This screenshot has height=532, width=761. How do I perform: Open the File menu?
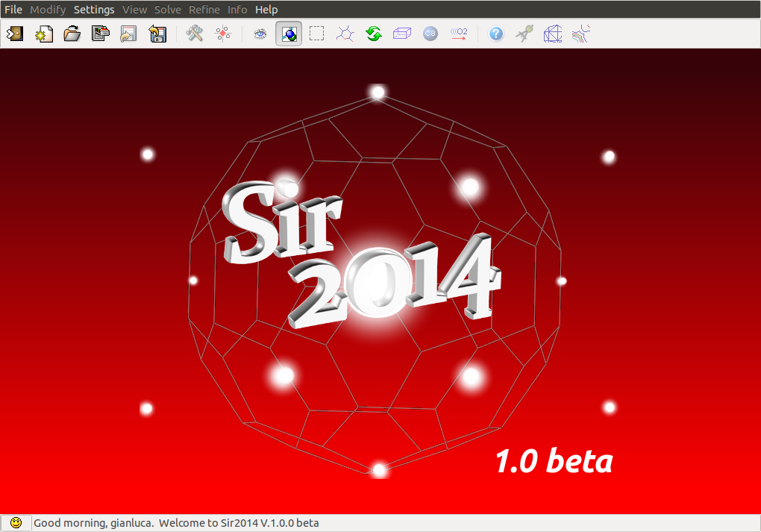pos(13,10)
